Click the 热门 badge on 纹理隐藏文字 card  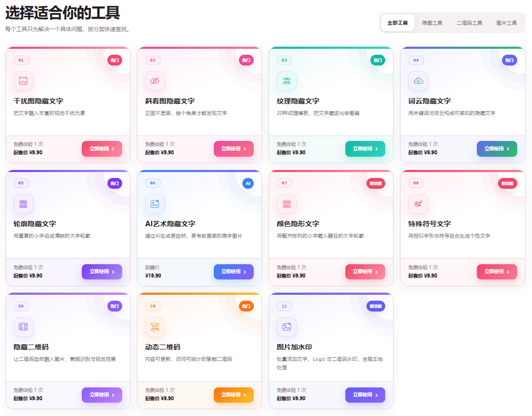click(x=378, y=60)
